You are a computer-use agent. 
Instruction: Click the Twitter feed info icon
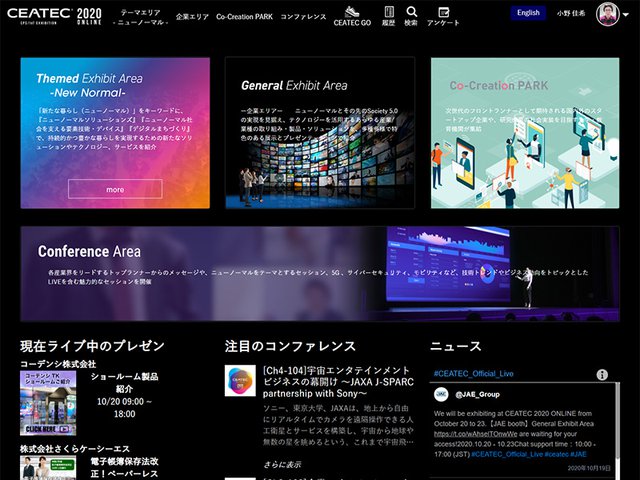point(602,375)
